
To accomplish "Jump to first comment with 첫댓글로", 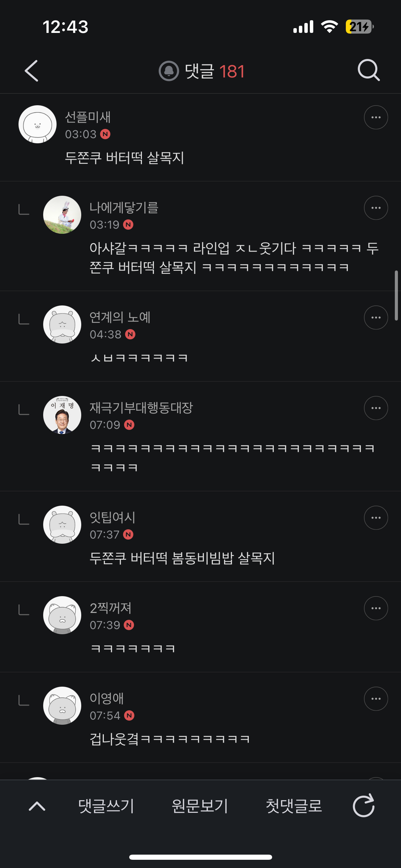I will pos(294,806).
